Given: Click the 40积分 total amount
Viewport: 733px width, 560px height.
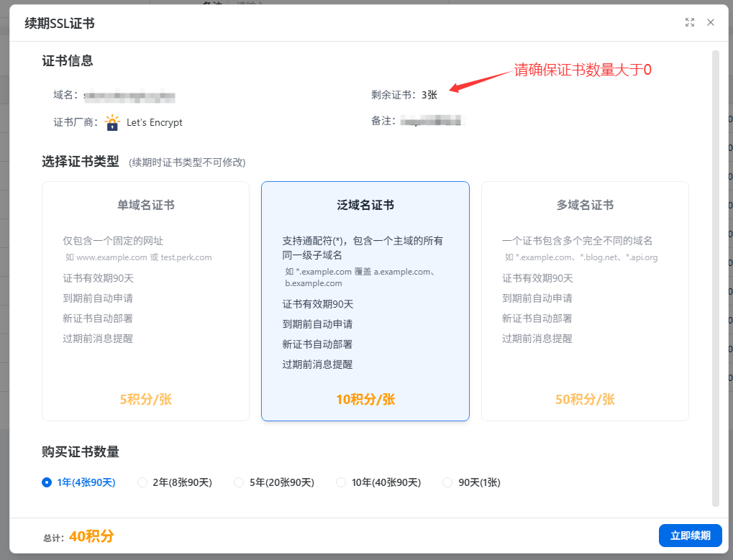Looking at the screenshot, I should click(91, 536).
